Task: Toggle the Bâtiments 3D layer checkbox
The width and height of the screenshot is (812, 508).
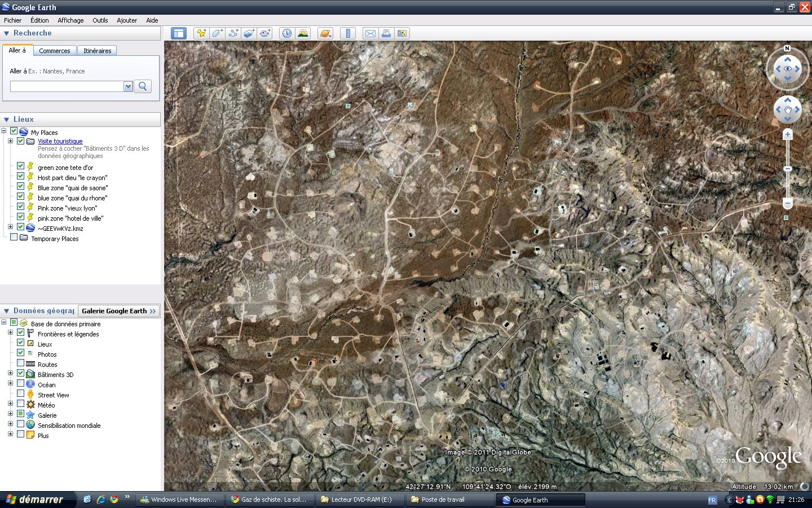Action: click(20, 373)
